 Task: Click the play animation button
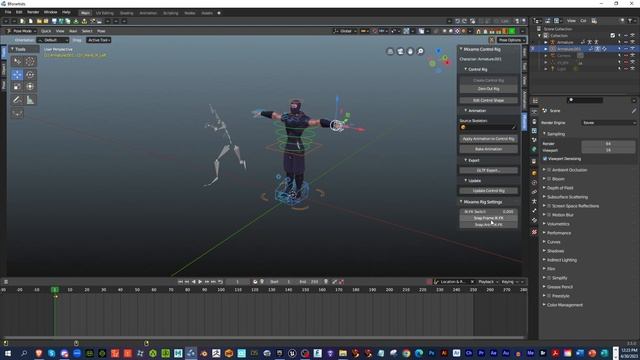click(x=200, y=282)
